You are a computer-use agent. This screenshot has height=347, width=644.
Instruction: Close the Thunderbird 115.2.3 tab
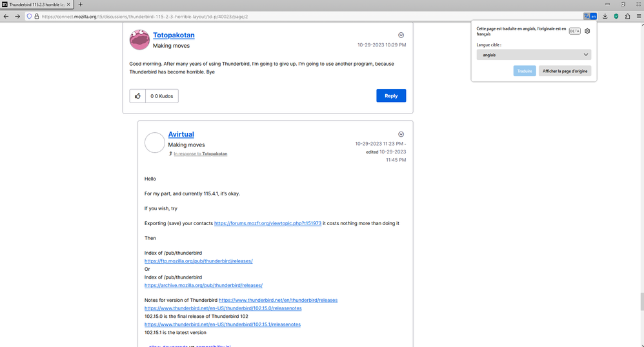click(68, 5)
